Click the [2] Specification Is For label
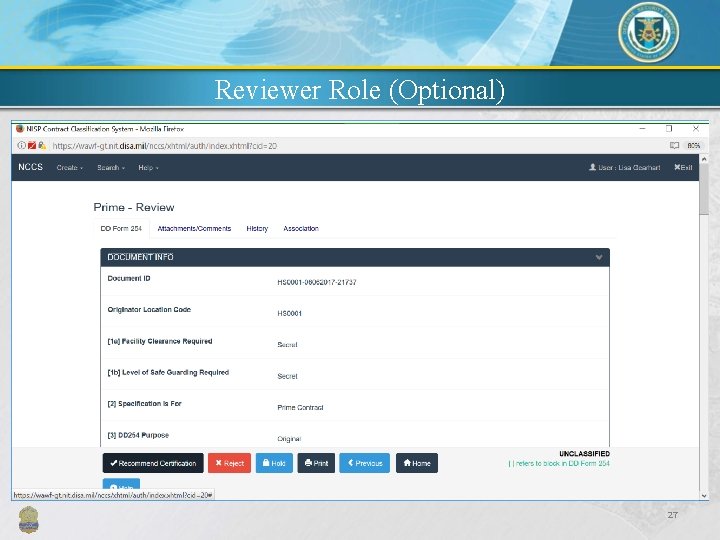The height and width of the screenshot is (540, 720). pos(144,404)
